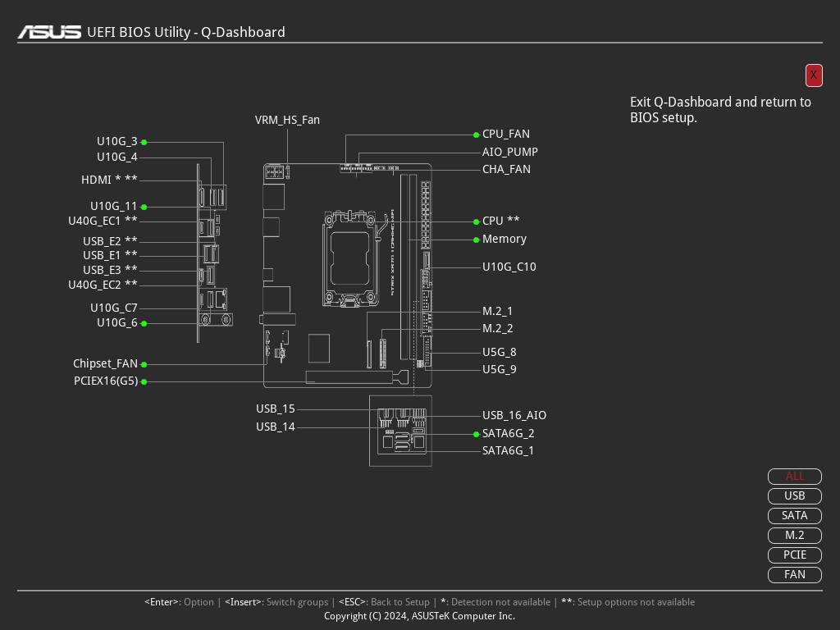Select the VRM_HS_Fan header label
The image size is (840, 630).
pyautogui.click(x=287, y=120)
